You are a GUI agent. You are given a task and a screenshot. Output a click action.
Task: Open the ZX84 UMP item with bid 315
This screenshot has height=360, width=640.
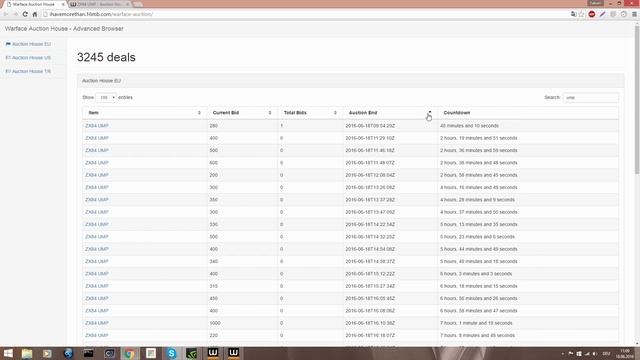point(97,286)
